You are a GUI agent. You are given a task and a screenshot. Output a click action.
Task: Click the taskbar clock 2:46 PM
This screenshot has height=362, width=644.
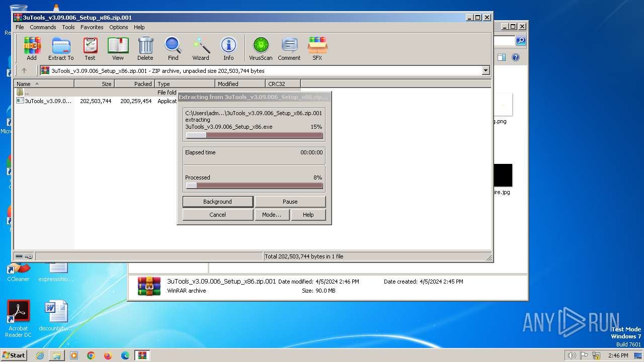[618, 355]
